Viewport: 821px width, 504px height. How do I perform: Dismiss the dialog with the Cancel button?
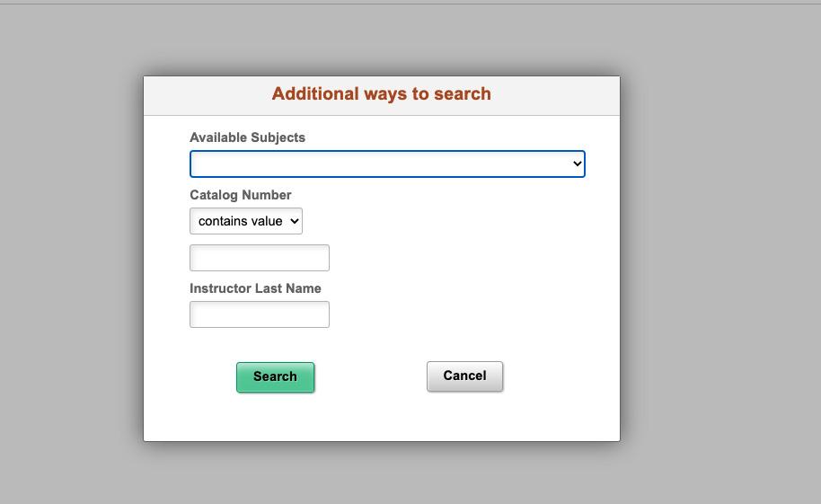465,376
